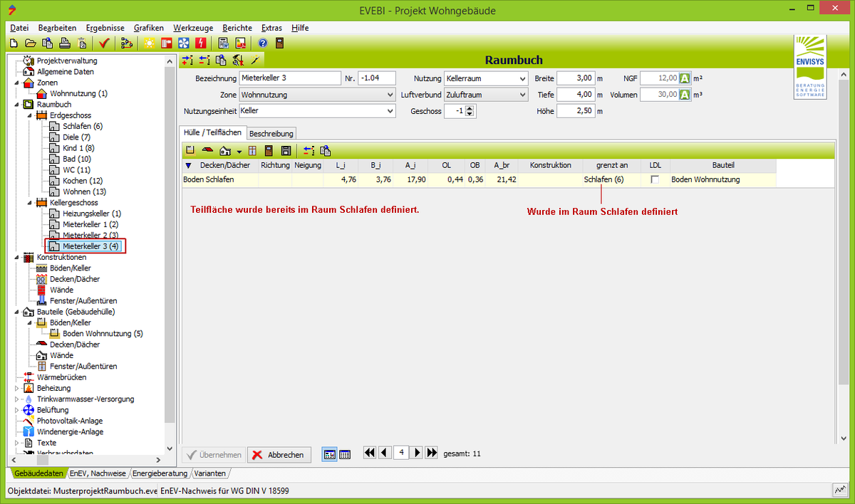Screen dimensions: 855x504
Task: Go to the last record
Action: (x=431, y=453)
